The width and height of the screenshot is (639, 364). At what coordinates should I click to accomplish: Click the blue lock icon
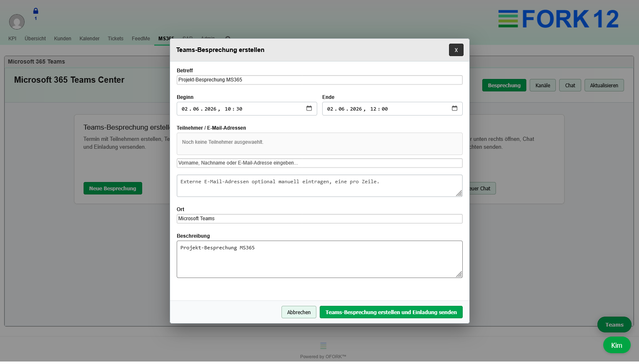point(36,11)
